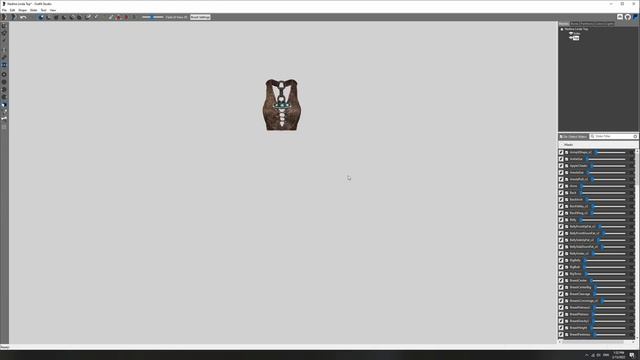The height and width of the screenshot is (360, 640).
Task: Click the Brush Settings button
Action: 200,17
